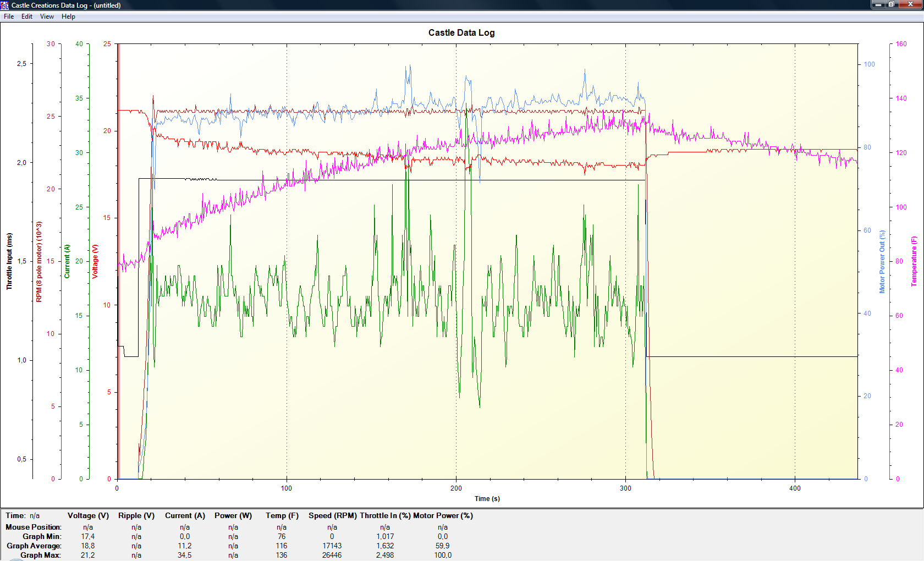Close the Castle Data Log window

pos(910,4)
